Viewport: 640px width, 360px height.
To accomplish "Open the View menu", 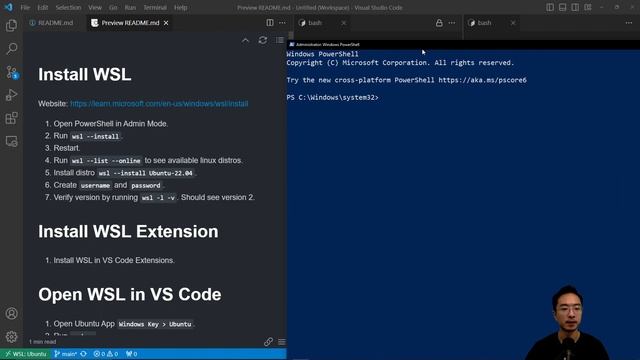I will 95,7.
